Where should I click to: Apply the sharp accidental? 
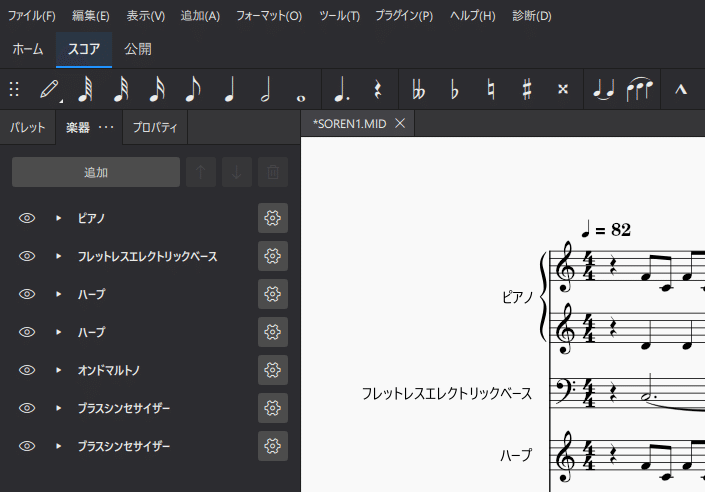pyautogui.click(x=527, y=89)
